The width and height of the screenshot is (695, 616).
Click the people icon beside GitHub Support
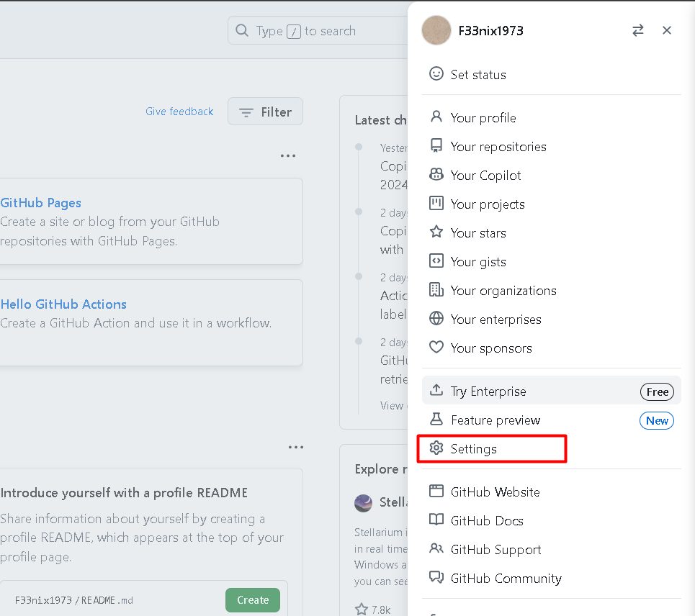pyautogui.click(x=436, y=548)
